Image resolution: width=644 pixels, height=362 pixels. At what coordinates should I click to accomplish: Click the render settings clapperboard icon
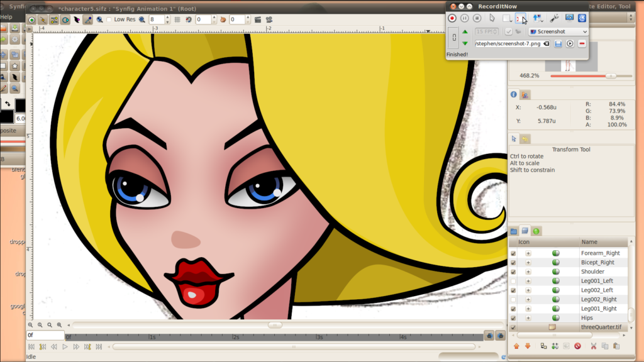click(258, 19)
